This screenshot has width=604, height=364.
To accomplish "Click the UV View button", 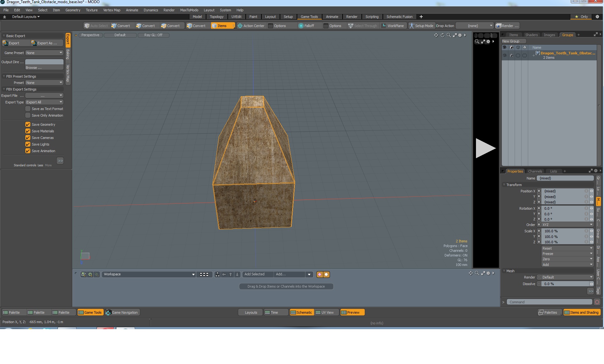I will tap(327, 312).
